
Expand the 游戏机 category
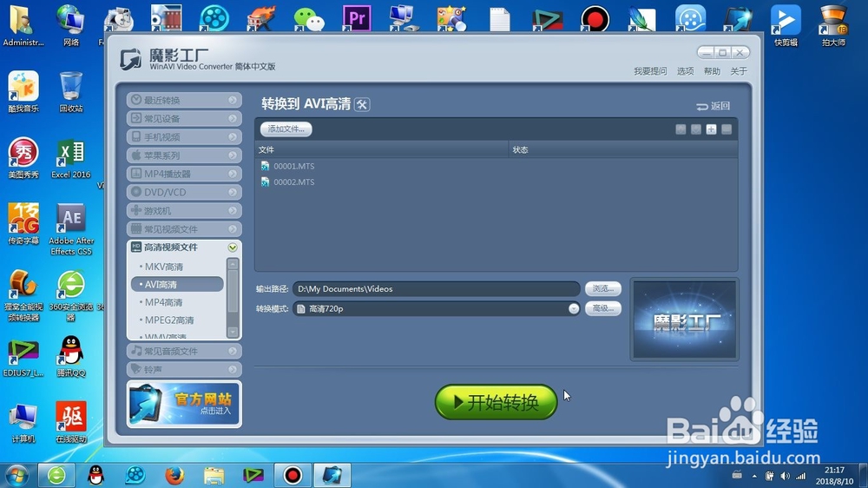click(x=184, y=210)
